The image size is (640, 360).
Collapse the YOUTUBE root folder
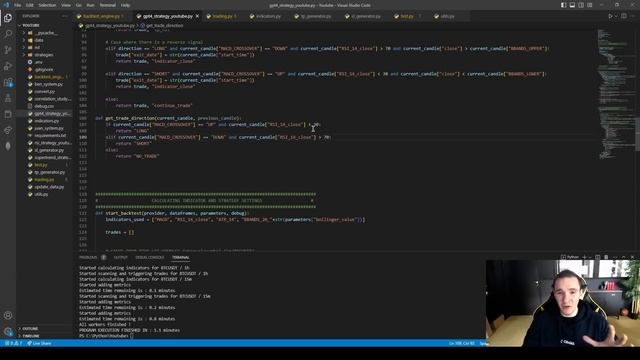coord(31,25)
